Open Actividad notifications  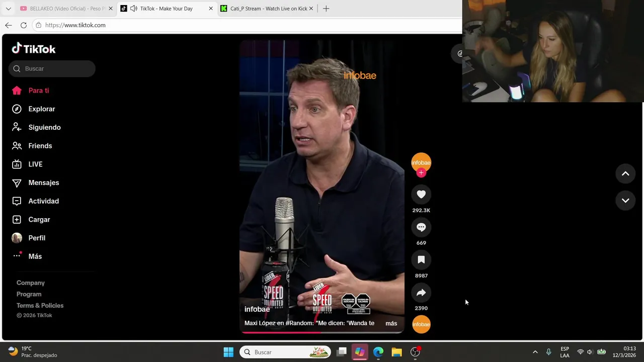35,201
